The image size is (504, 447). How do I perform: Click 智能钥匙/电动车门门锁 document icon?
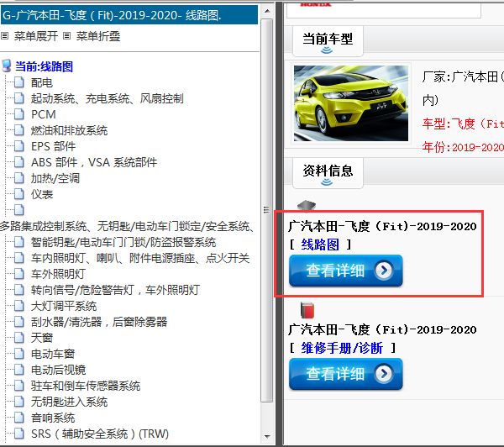tap(19, 242)
